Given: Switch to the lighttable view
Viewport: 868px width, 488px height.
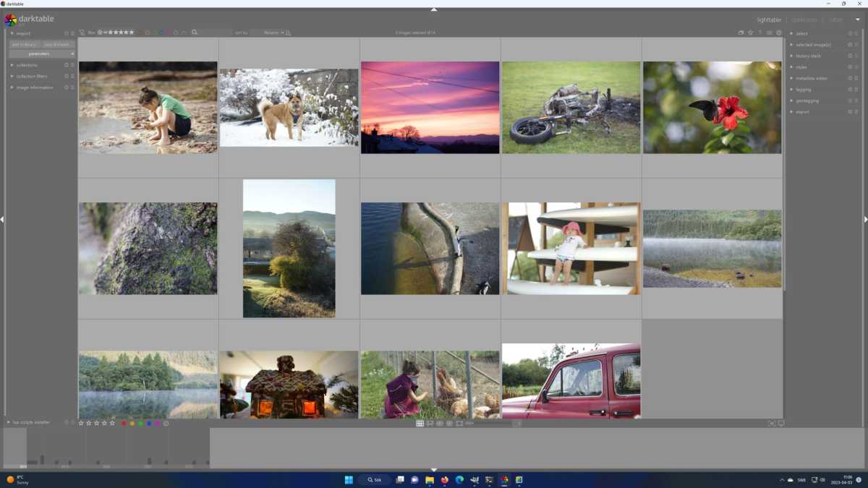Looking at the screenshot, I should coord(769,20).
